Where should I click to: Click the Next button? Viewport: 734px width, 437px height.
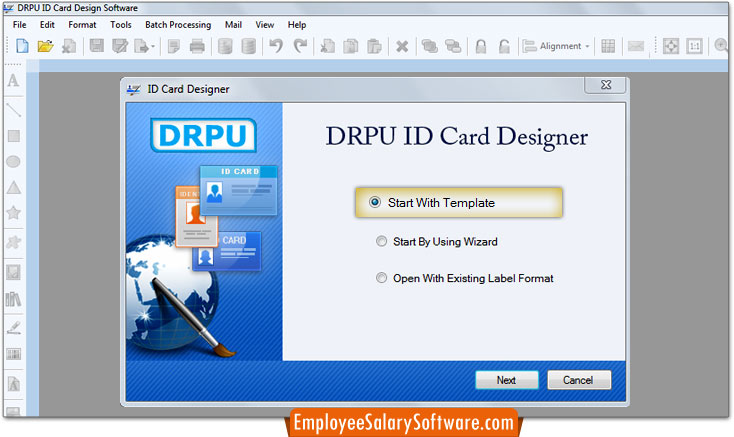click(506, 380)
